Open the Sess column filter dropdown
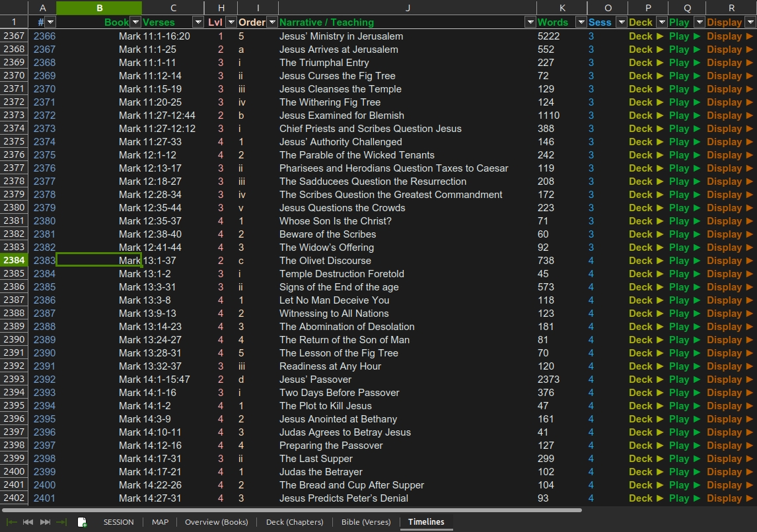The image size is (757, 532). coord(622,22)
